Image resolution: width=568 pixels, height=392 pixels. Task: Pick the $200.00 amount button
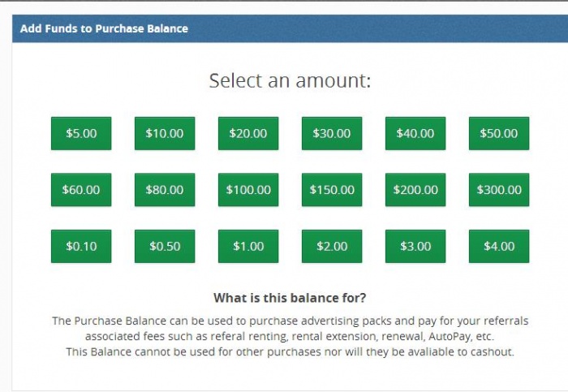point(415,190)
